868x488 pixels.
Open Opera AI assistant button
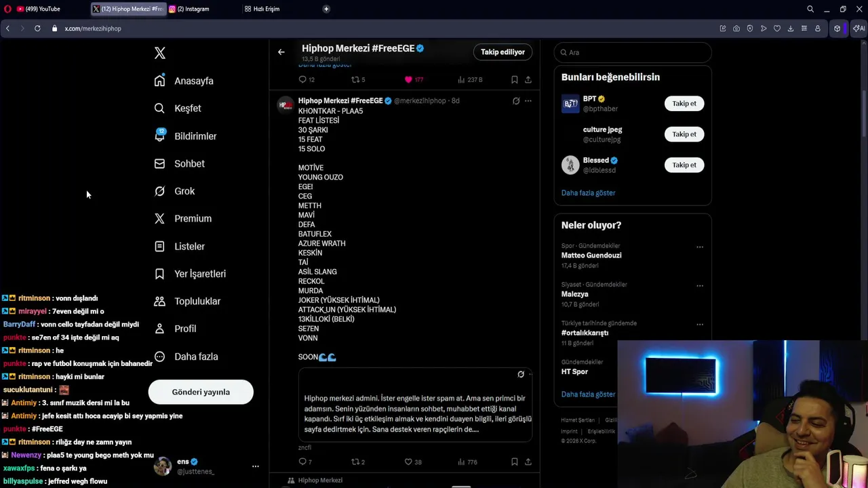859,28
